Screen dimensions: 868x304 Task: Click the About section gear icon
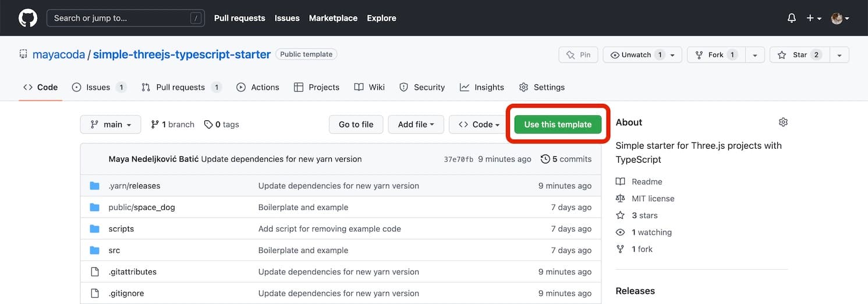pyautogui.click(x=783, y=122)
